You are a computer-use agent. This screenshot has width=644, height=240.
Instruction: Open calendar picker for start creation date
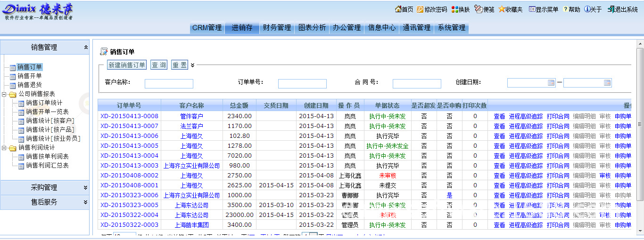coord(551,83)
